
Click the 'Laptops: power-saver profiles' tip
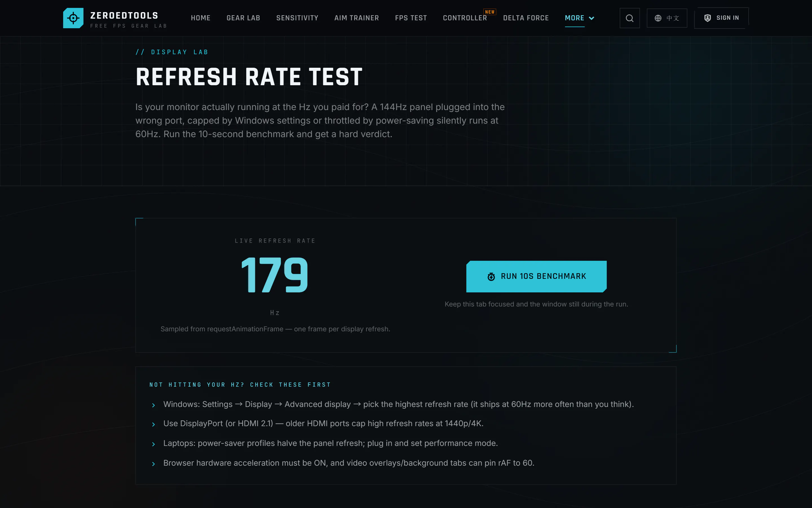point(330,443)
